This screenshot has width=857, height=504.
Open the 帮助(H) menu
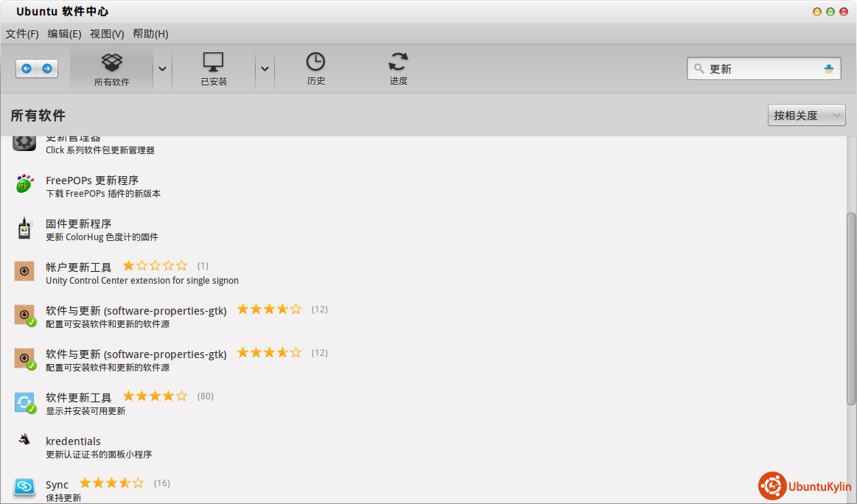pos(150,34)
